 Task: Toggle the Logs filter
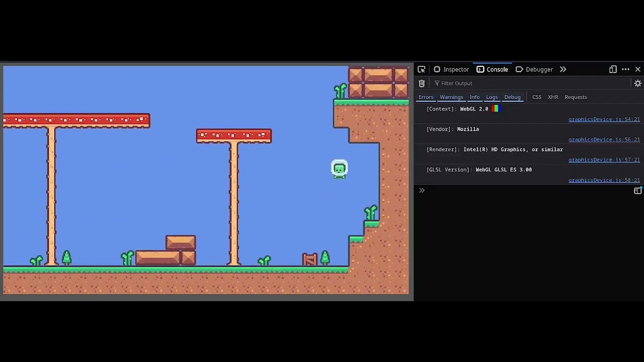click(x=492, y=97)
